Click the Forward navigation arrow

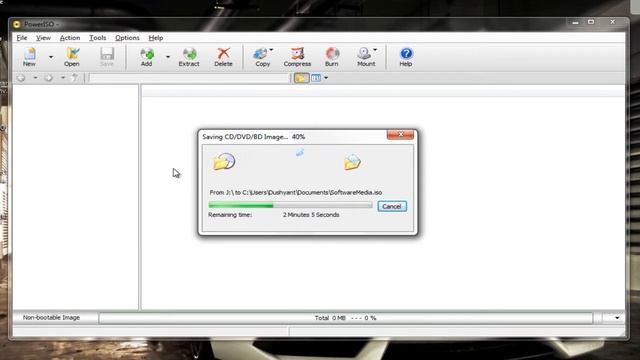[49, 78]
